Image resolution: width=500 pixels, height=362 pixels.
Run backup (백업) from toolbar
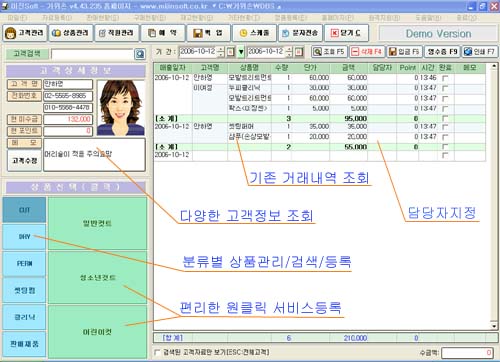pyautogui.click(x=209, y=33)
